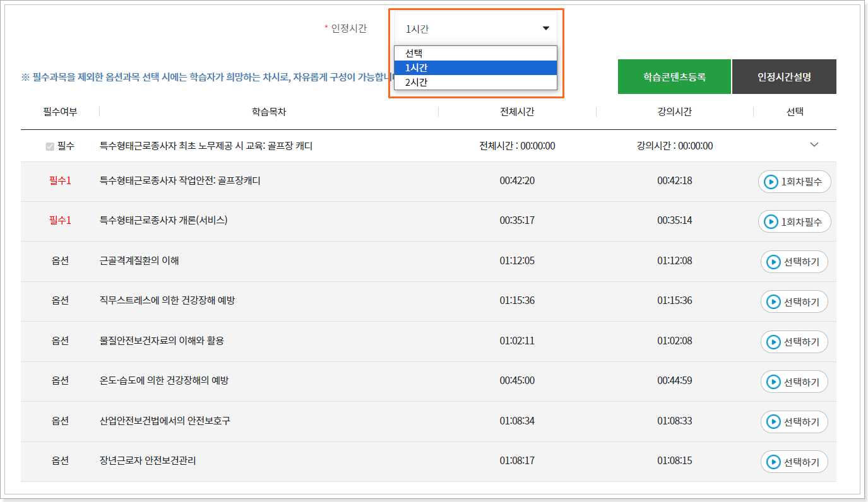Image resolution: width=868 pixels, height=502 pixels.
Task: Click the 인정시간 field label
Action: click(348, 28)
